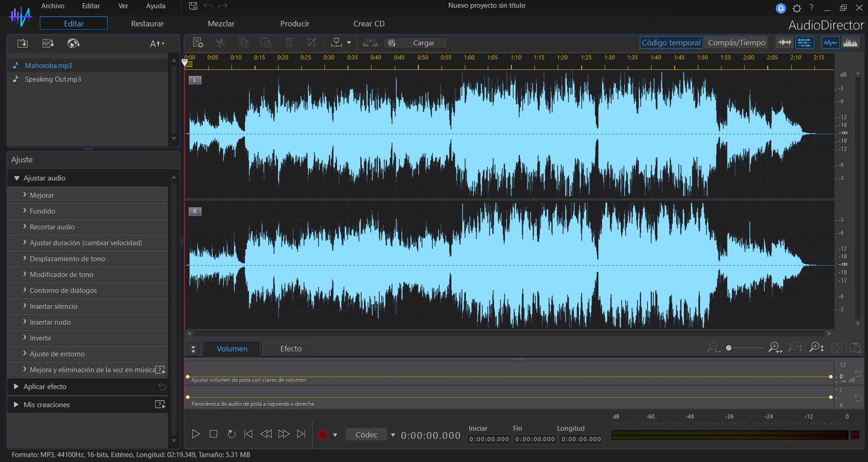Open the Ver menu
Screen dimensions: 868x462
point(123,6)
